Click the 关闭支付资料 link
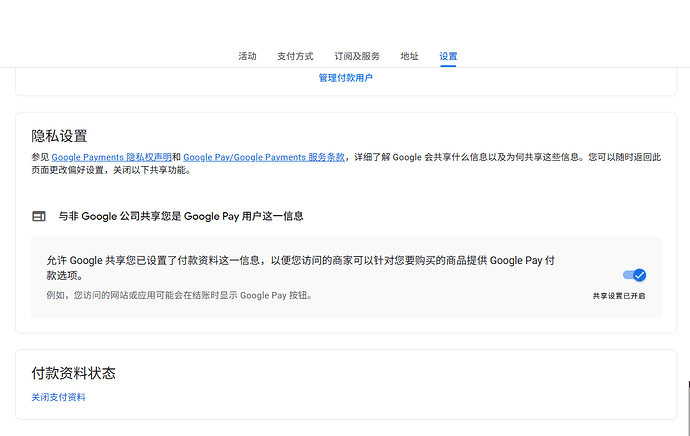The width and height of the screenshot is (690, 436). pyautogui.click(x=58, y=397)
